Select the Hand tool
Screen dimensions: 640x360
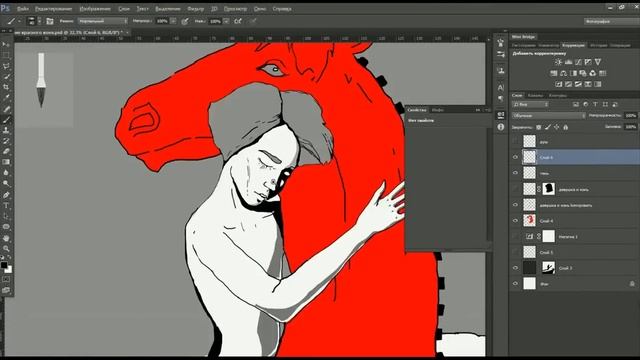[x=6, y=238]
